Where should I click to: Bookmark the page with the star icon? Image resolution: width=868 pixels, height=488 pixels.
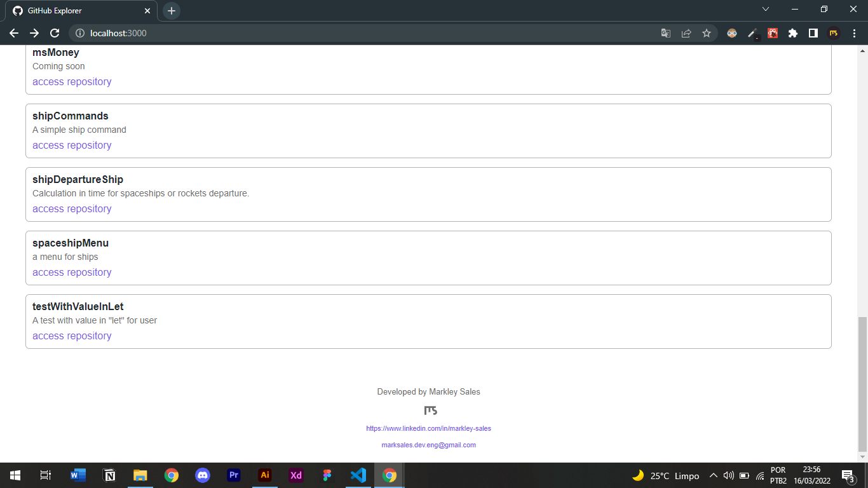[x=707, y=33]
